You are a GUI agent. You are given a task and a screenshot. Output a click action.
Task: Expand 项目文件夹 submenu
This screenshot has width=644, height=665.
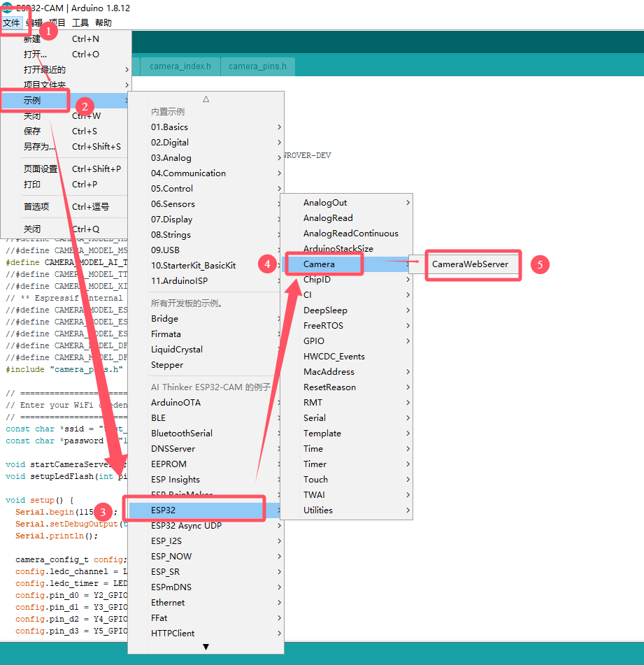pos(66,85)
